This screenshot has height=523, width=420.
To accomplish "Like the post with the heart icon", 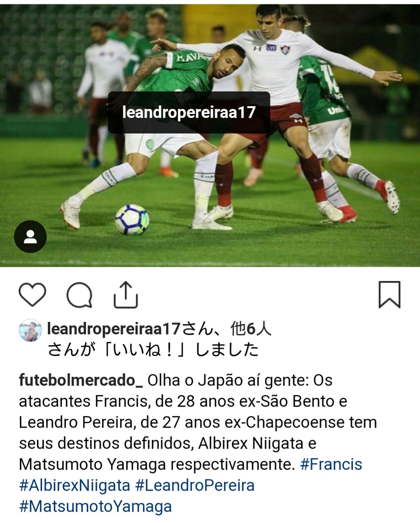I will coord(32,295).
